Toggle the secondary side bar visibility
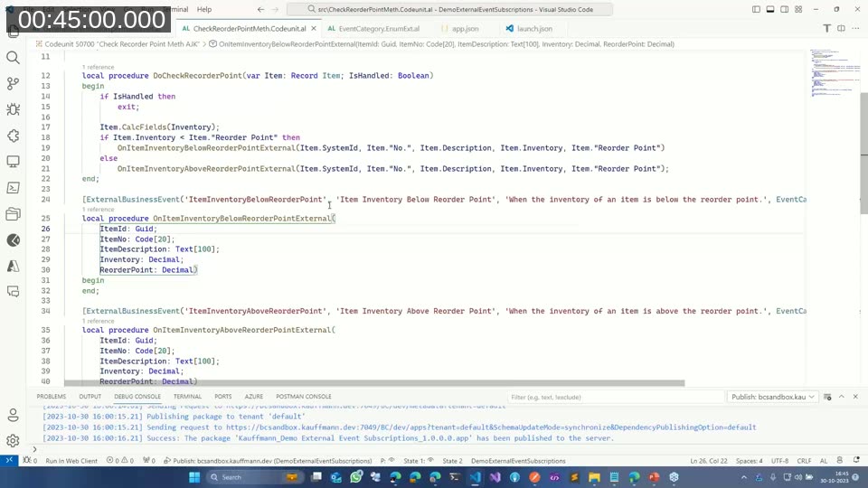Viewport: 868px width, 488px height. pos(785,9)
